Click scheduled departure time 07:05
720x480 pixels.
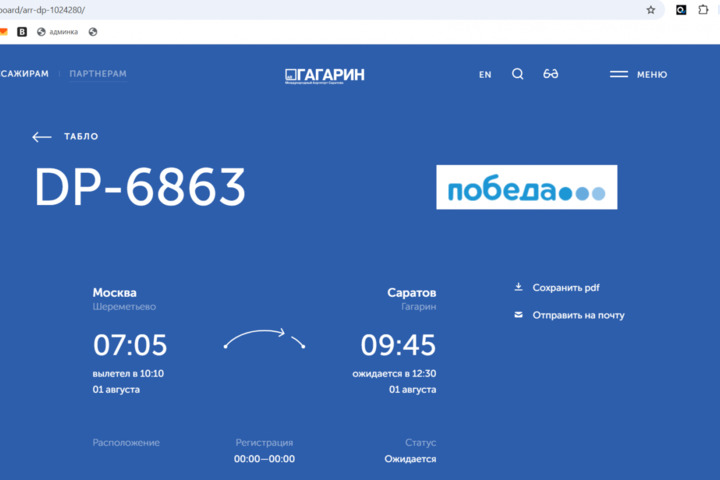click(130, 345)
